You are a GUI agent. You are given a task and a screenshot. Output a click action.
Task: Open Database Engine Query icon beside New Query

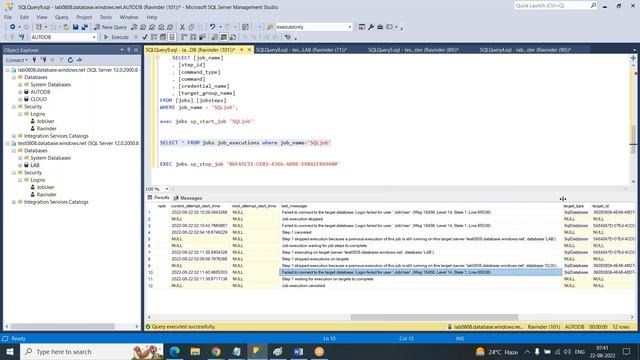pos(134,27)
